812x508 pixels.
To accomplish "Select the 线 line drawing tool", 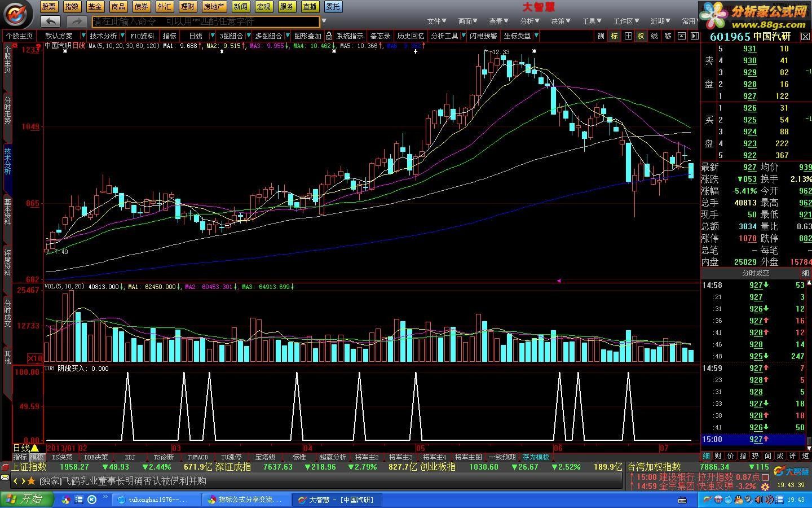I will click(x=655, y=36).
